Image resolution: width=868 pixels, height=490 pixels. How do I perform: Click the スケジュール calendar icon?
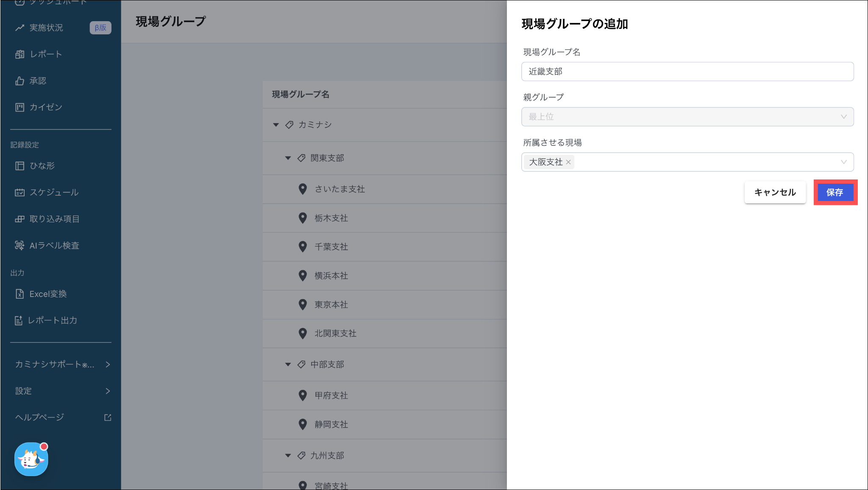19,193
